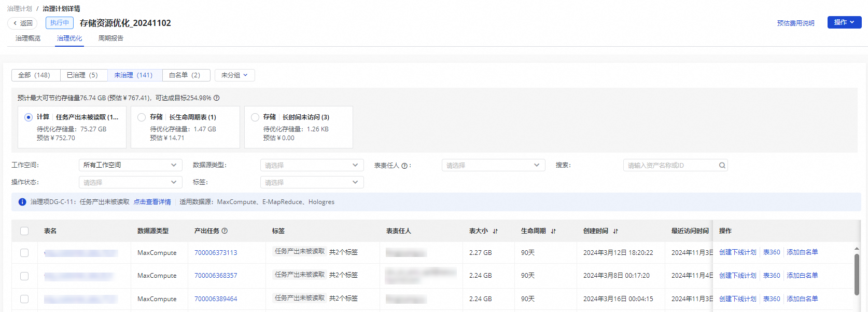Check the row with task 700006389464

pos(24,299)
